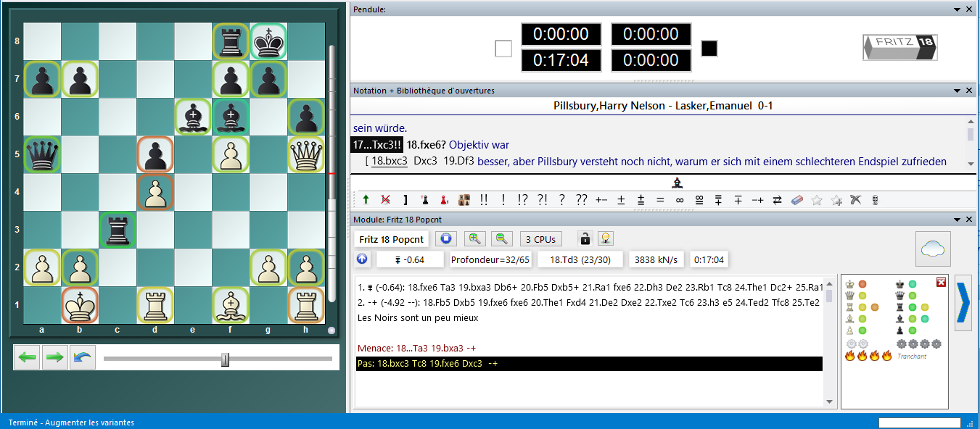Stop the engine with the blue stop button

(447, 238)
